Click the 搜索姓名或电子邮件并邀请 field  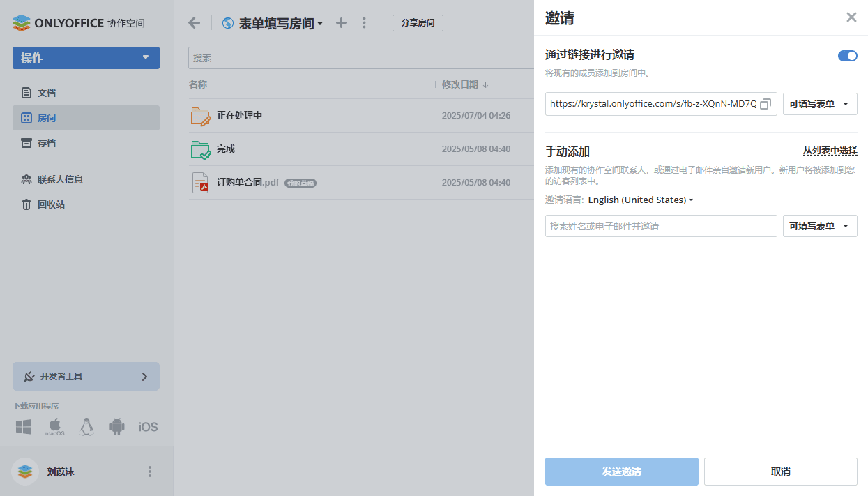(x=661, y=226)
